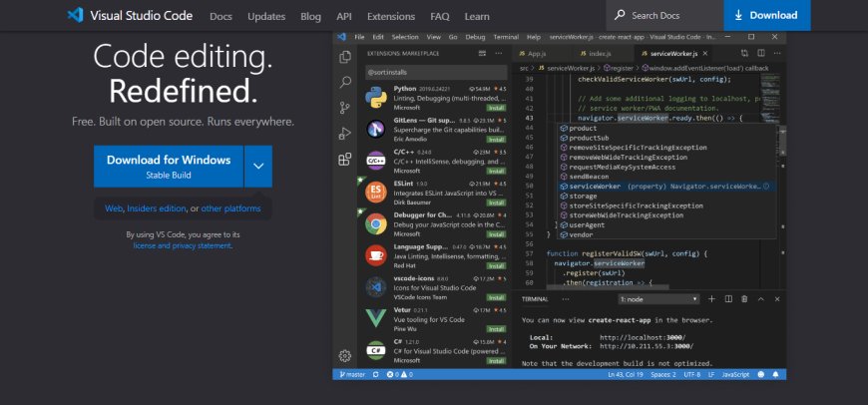This screenshot has width=868, height=405.
Task: Click the new terminal plus icon
Action: coord(712,299)
